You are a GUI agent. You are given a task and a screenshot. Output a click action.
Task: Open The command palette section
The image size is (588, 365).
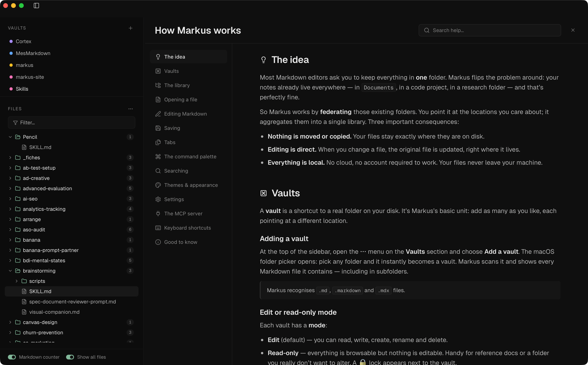(188, 156)
